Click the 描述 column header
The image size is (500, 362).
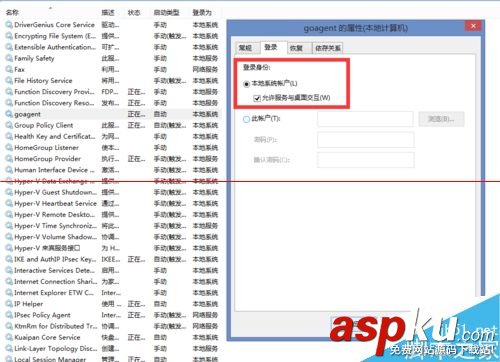108,13
